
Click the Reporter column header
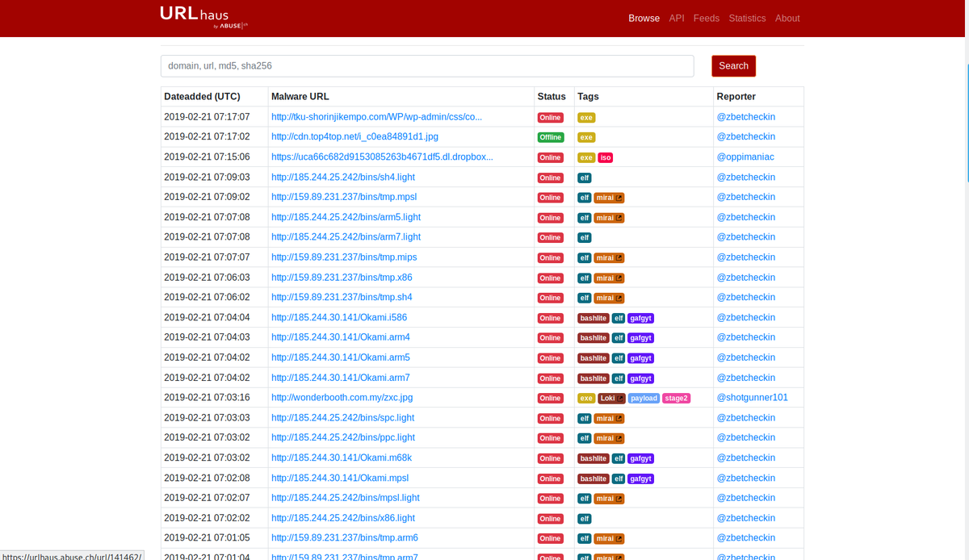[736, 97]
